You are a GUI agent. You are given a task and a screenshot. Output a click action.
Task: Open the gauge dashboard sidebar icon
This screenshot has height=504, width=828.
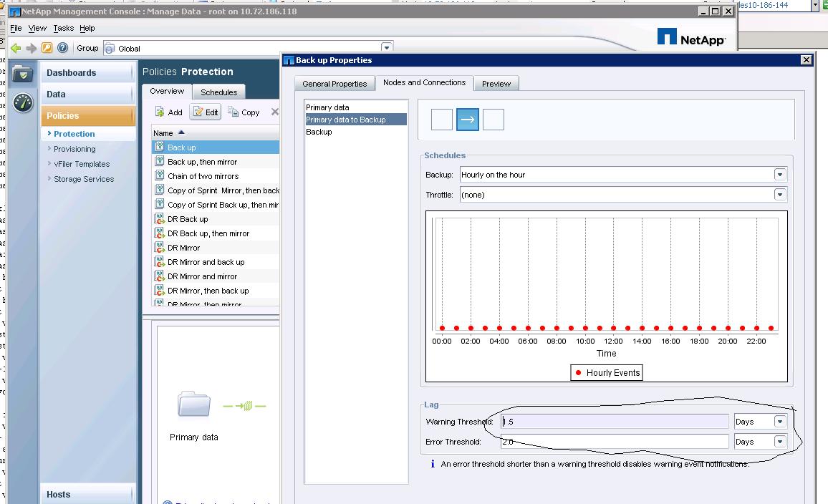tap(23, 103)
